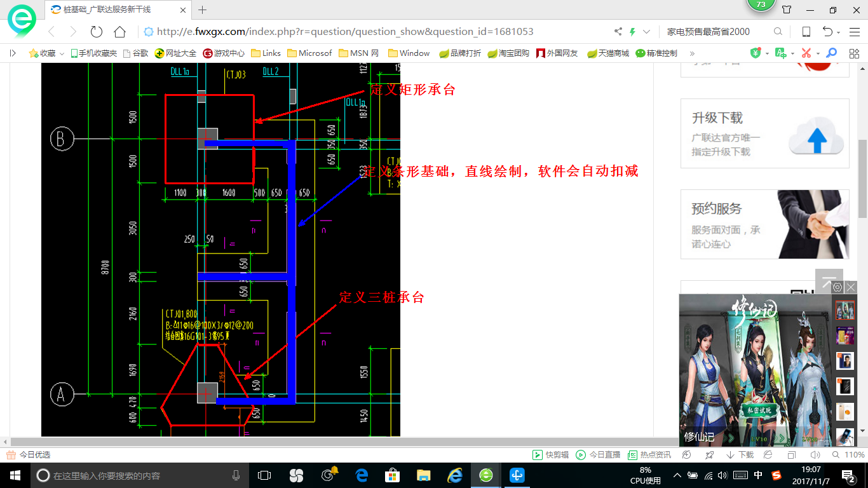Screen dimensions: 868x488
Task: Click the green 73 score badge
Action: pyautogui.click(x=761, y=5)
